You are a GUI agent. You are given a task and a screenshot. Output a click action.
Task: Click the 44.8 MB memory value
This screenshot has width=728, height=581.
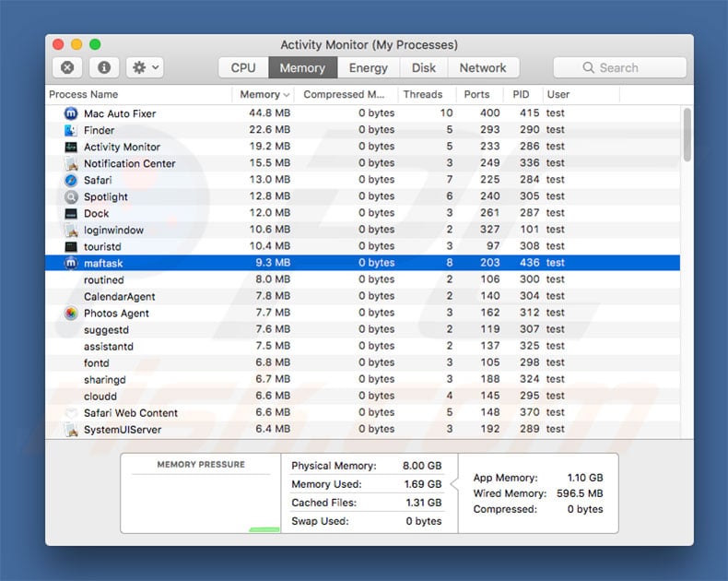click(x=270, y=113)
